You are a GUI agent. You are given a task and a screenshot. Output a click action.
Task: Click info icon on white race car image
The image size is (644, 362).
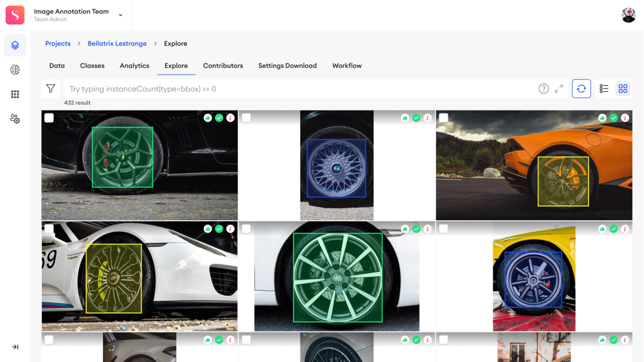[x=230, y=229]
